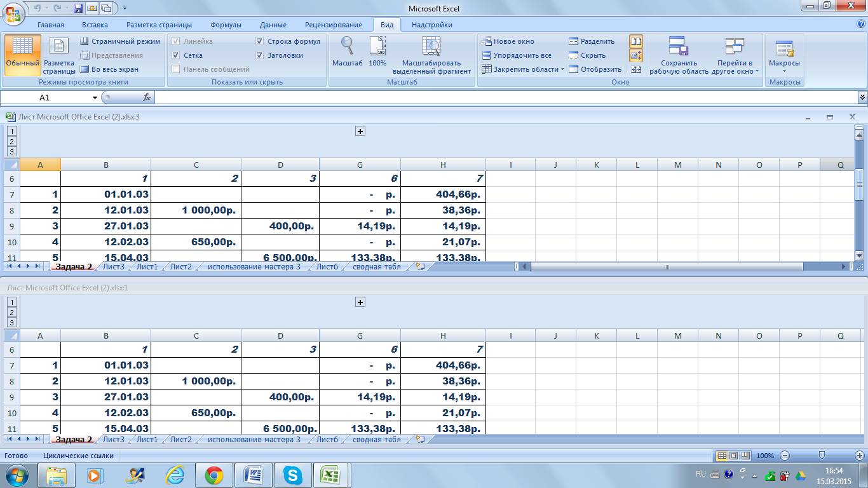Open the Главная ribbon tab
868x488 pixels.
(51, 25)
